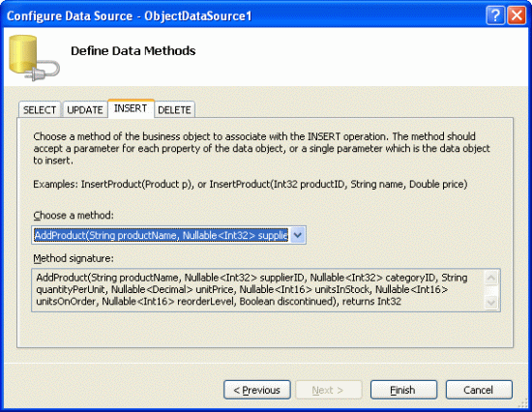
Task: Open the DELETE tab
Action: tap(174, 110)
